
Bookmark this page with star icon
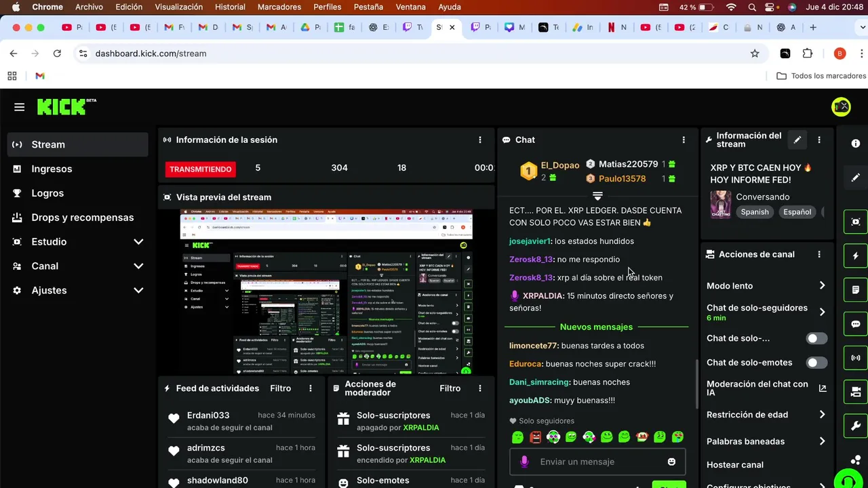pos(755,54)
